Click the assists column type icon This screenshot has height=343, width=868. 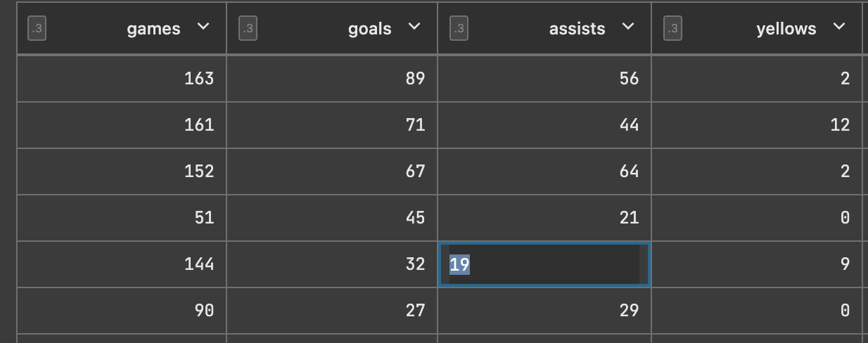(x=459, y=29)
